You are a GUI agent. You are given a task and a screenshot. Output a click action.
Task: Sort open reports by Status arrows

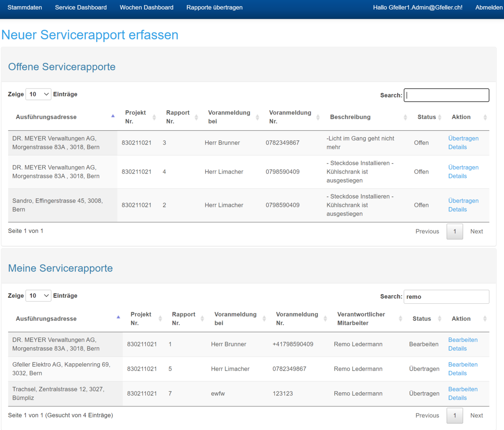[x=440, y=117]
